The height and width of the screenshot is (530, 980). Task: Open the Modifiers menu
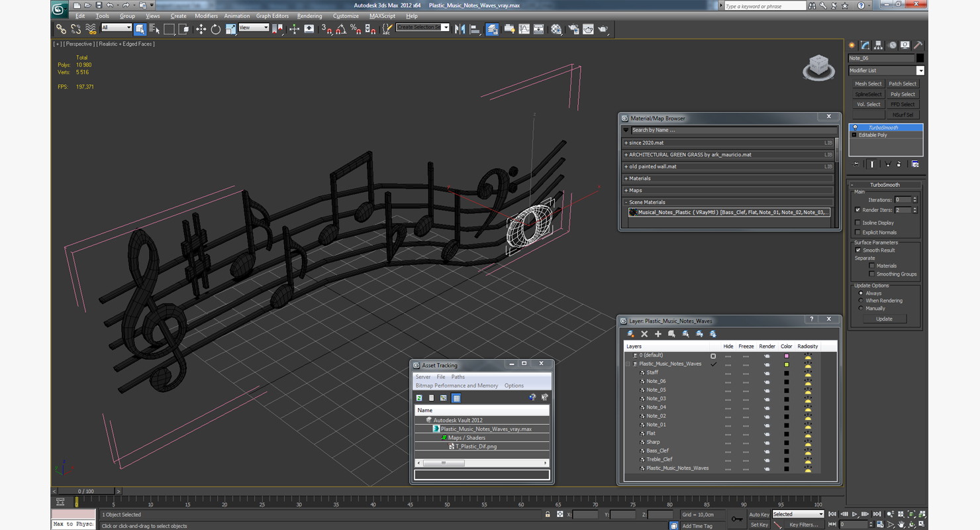[206, 16]
